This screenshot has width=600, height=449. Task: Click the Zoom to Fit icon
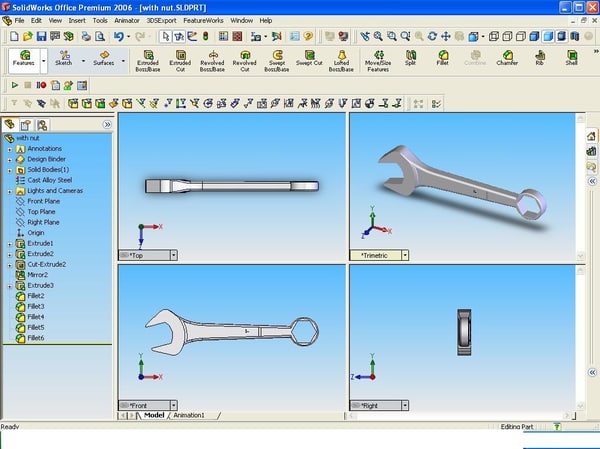pyautogui.click(x=378, y=36)
